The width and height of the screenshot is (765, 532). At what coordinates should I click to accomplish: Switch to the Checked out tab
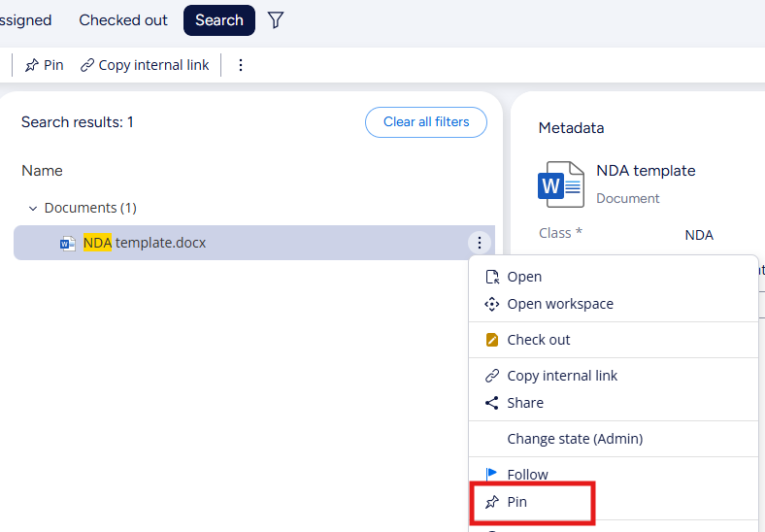pyautogui.click(x=123, y=20)
